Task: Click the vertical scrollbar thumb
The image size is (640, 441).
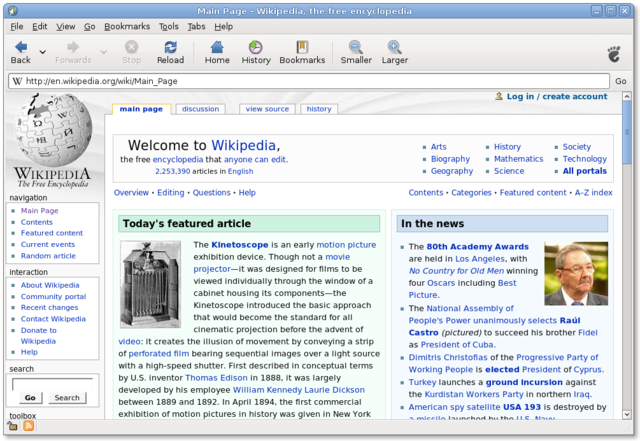Action: [x=627, y=132]
